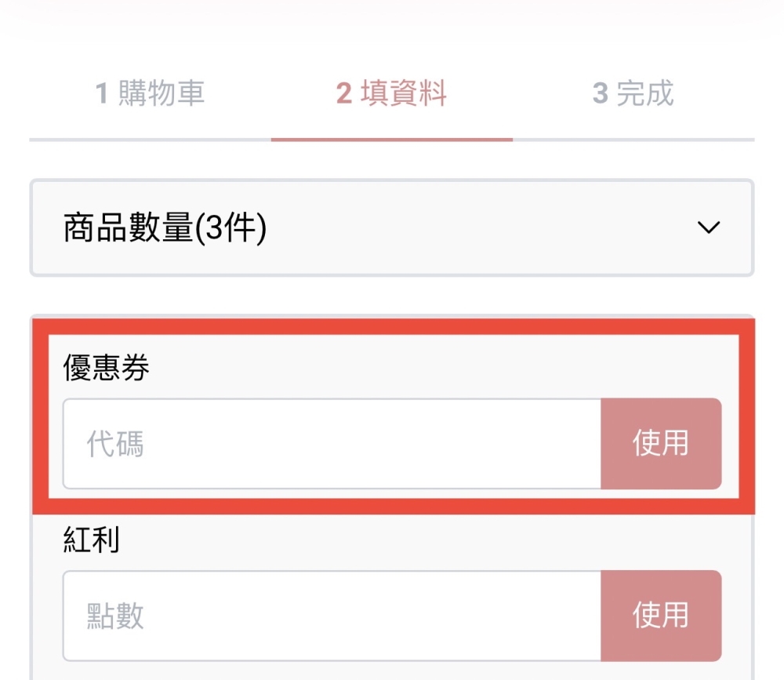Focus the 代碼 coupon code field

click(332, 443)
